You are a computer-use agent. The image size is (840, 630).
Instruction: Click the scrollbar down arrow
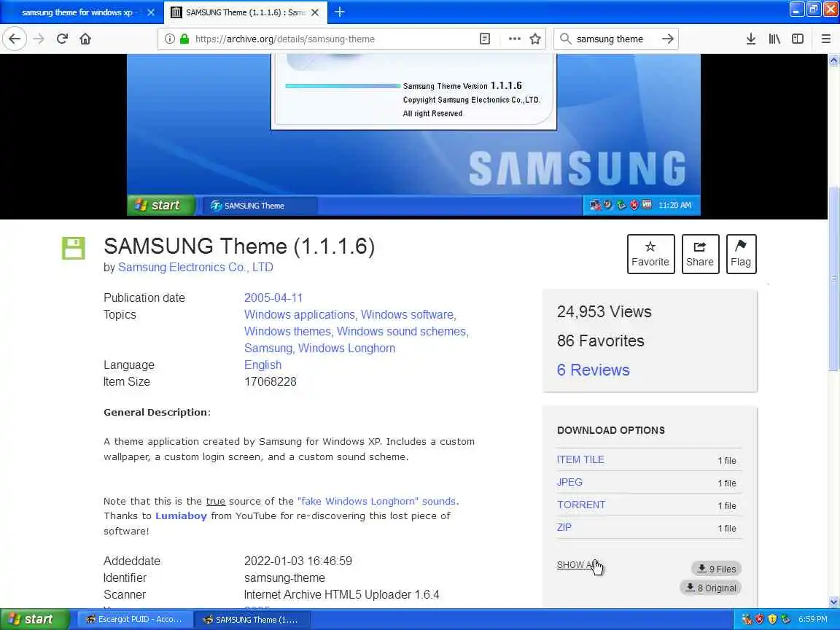pyautogui.click(x=833, y=602)
